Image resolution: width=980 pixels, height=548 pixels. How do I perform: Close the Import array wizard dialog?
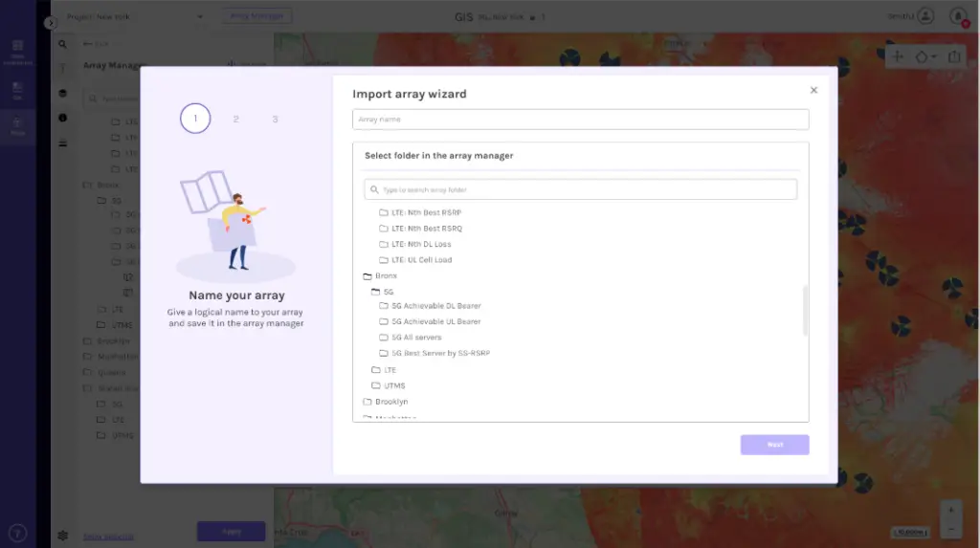point(813,90)
